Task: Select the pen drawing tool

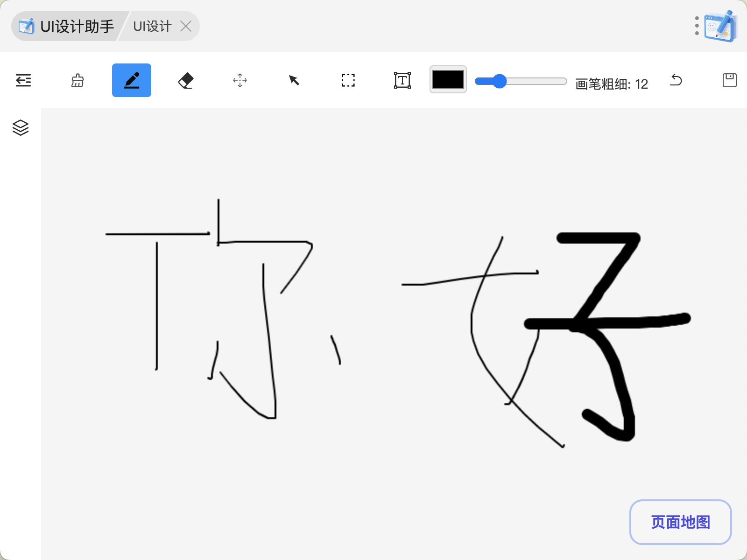Action: tap(132, 80)
